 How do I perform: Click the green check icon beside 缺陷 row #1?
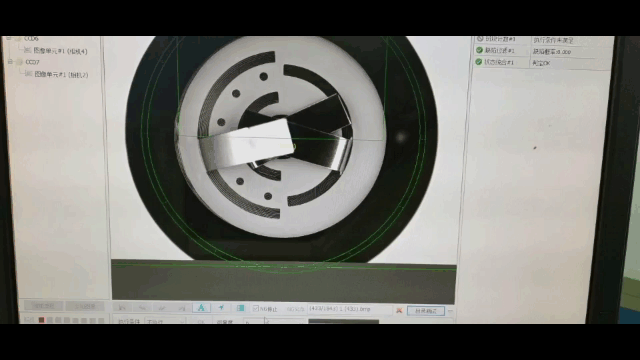click(x=479, y=50)
